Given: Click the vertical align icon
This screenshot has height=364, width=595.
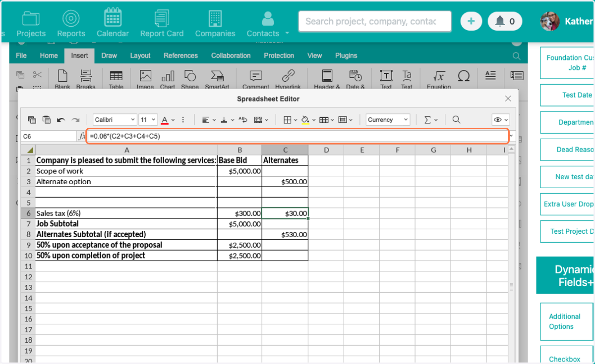Looking at the screenshot, I should tap(224, 120).
